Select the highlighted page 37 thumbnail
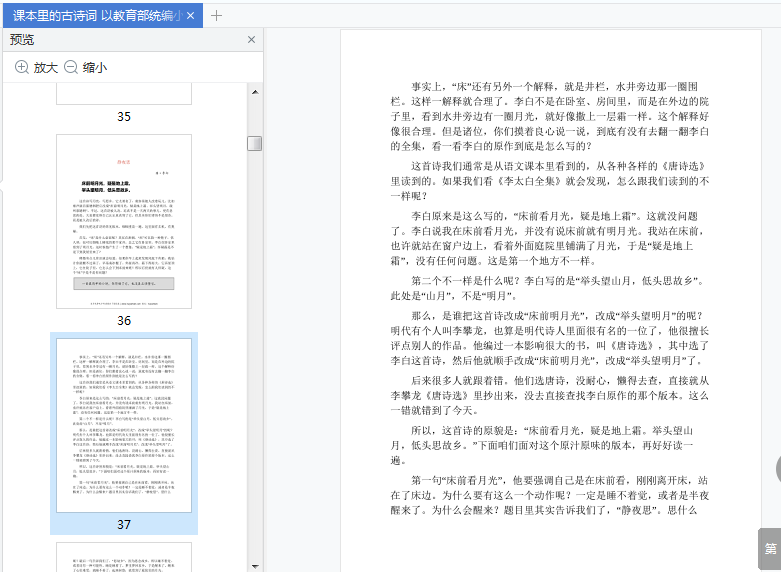This screenshot has height=572, width=781. coord(124,425)
